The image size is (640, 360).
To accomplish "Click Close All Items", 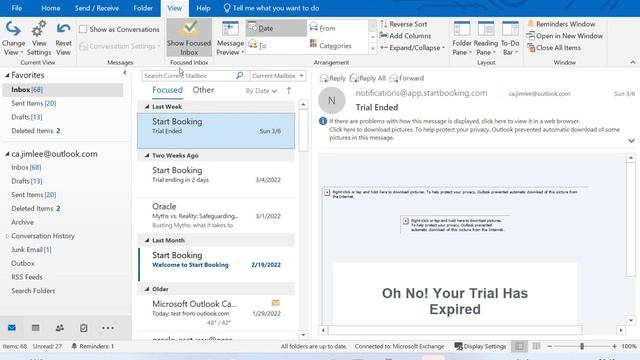I will (x=553, y=48).
